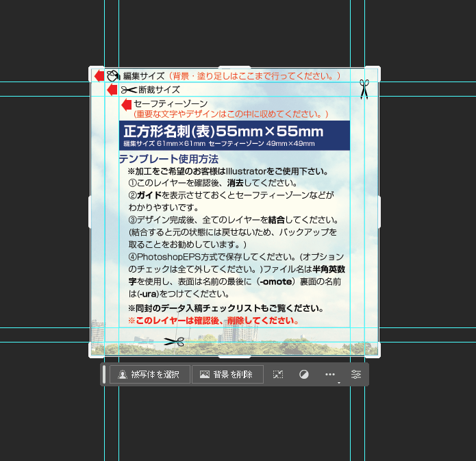This screenshot has height=461, width=476.
Task: Click the text 編集サイズ 61mm×61mm in the banner
Action: [x=164, y=144]
